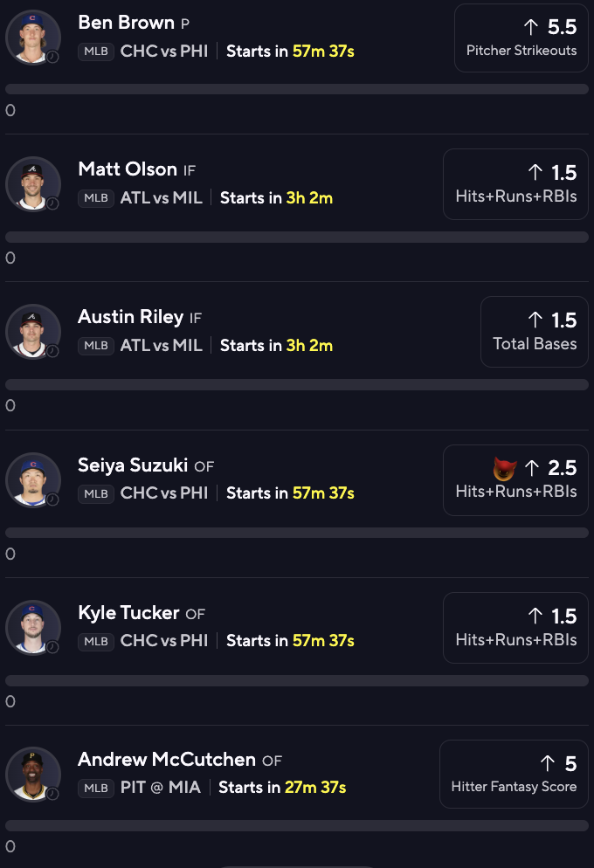Click Ben Brown's player photo
Screen dimensions: 594x868
33,36
